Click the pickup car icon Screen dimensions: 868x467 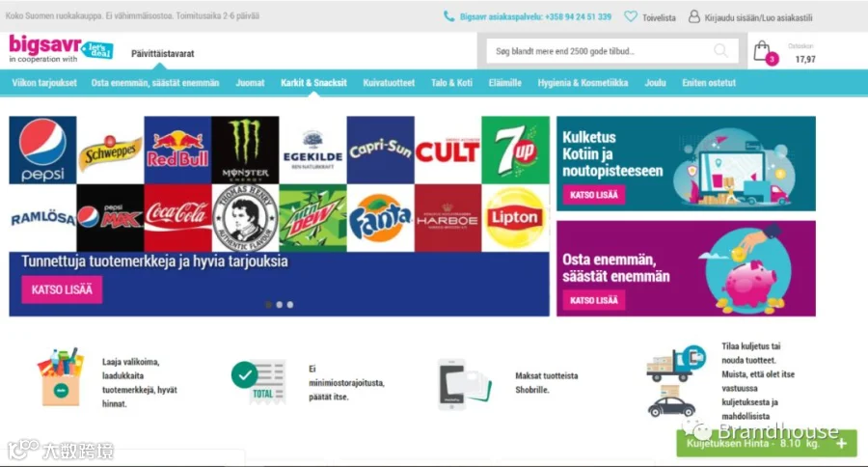tap(671, 402)
